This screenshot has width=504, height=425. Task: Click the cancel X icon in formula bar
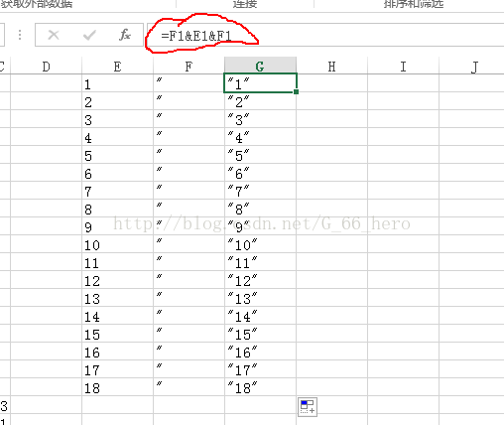coord(54,35)
